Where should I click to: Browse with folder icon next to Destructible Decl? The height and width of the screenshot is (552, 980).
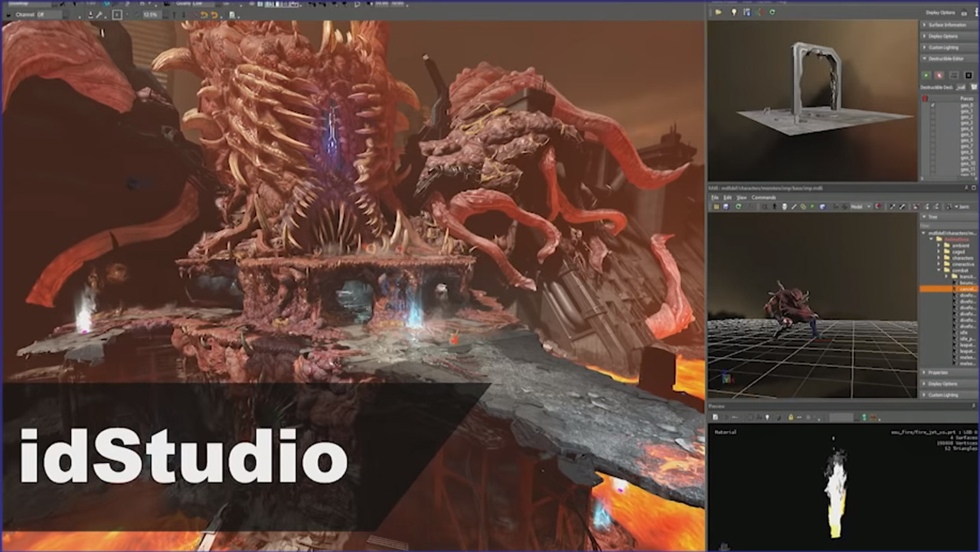(x=974, y=87)
